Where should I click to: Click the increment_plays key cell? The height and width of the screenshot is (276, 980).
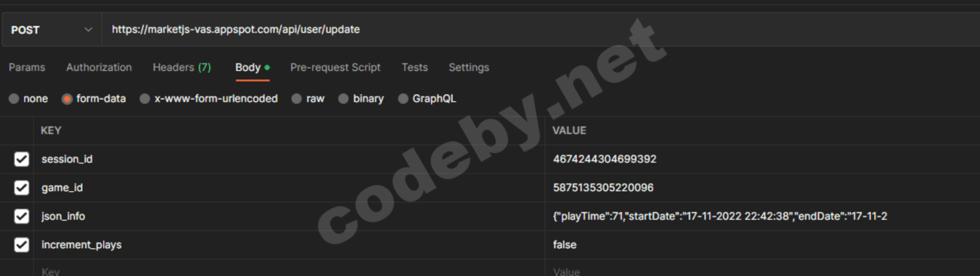point(289,245)
